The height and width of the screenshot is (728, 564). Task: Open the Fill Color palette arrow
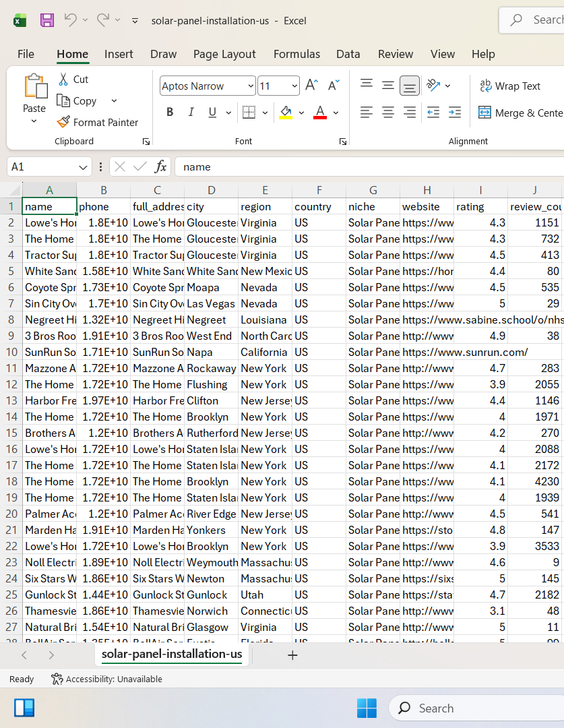(x=301, y=113)
